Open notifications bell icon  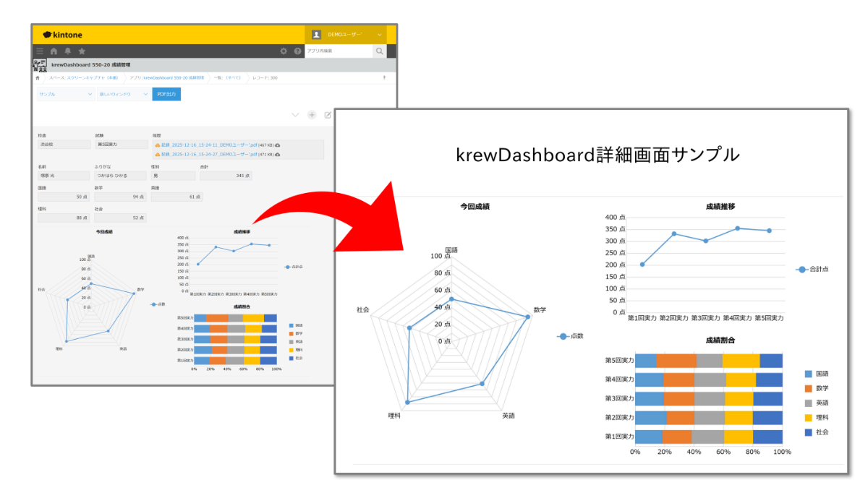coord(67,51)
